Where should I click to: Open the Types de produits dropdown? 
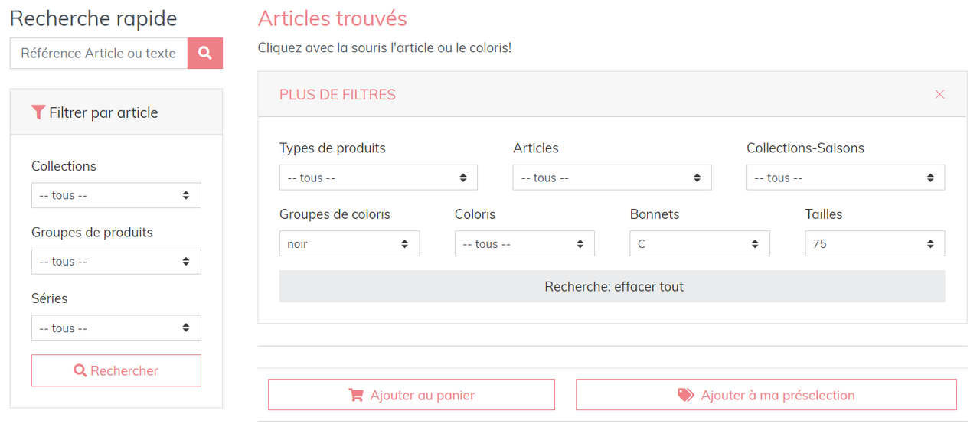click(378, 178)
